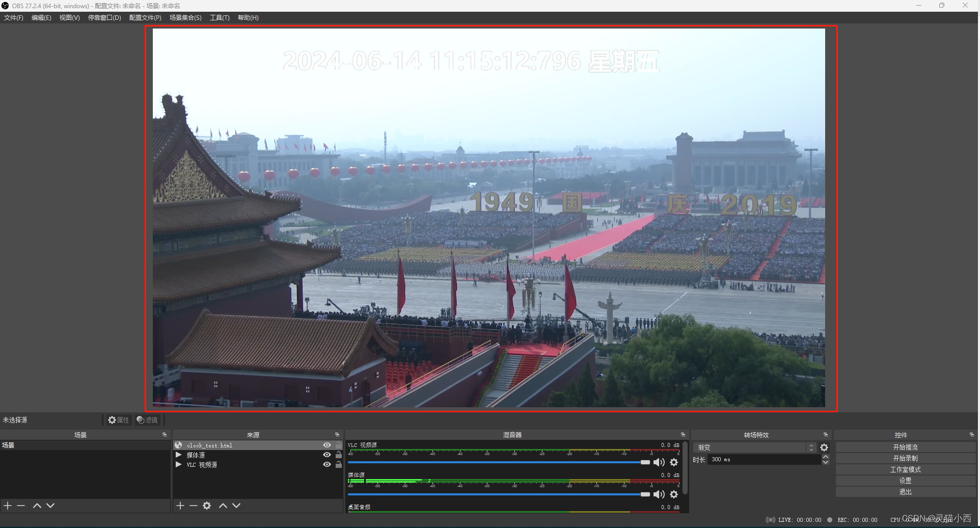Screen dimensions: 980x528
Task: Click the 滤镜 filters button
Action: [148, 420]
